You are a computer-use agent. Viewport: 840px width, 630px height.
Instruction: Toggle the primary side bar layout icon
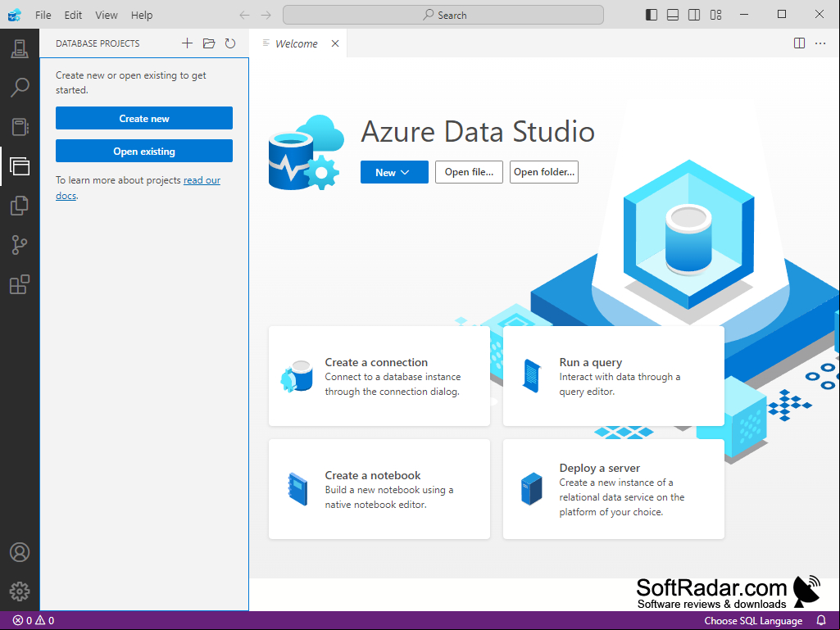coord(652,15)
